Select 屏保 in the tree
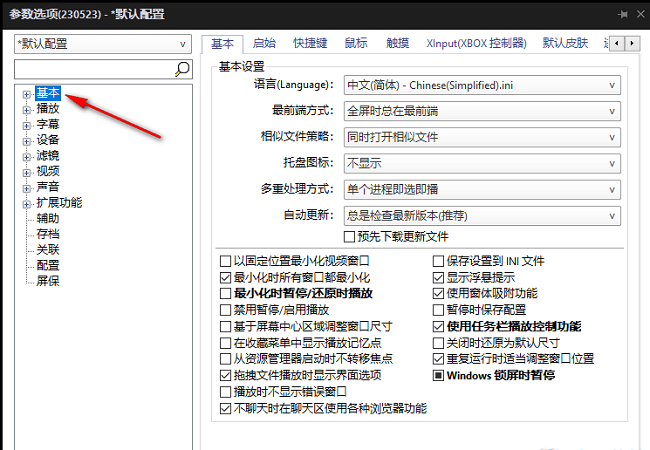 point(48,281)
